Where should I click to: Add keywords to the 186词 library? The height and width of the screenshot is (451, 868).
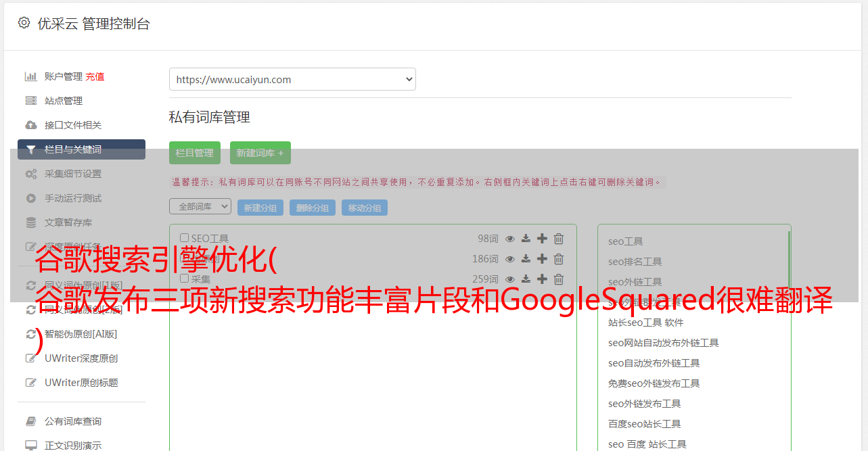pos(542,258)
